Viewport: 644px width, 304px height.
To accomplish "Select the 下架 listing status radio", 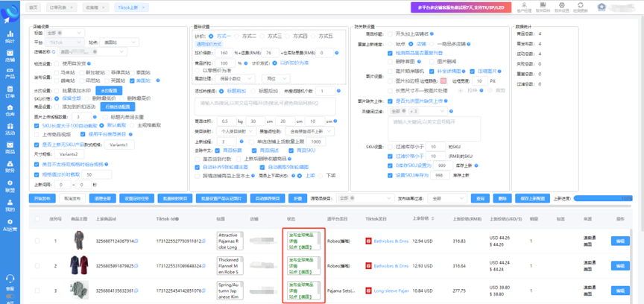I will pyautogui.click(x=321, y=175).
